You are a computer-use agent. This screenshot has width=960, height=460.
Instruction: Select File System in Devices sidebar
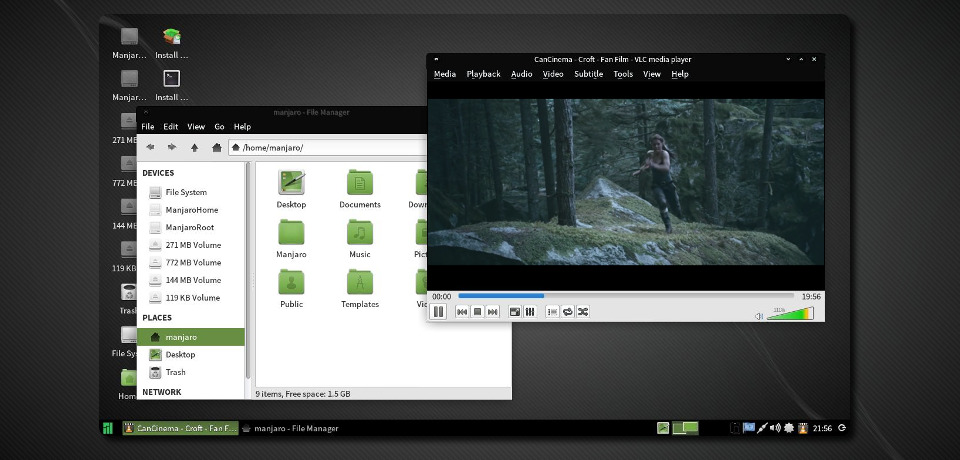pos(190,192)
